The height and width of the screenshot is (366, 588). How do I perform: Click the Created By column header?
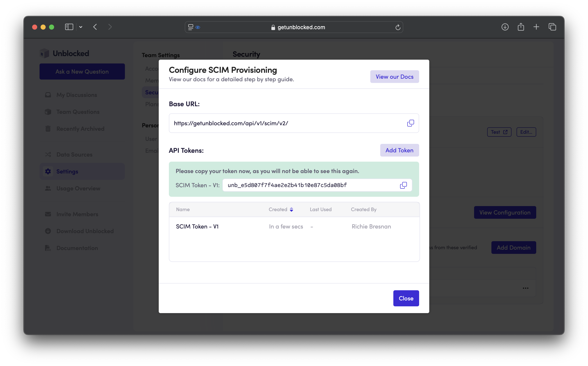364,209
